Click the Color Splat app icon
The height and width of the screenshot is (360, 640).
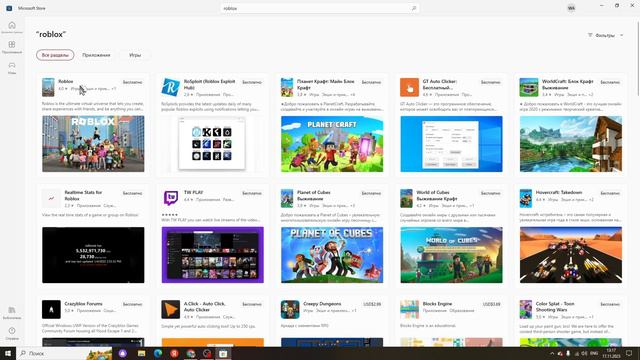[x=526, y=309]
